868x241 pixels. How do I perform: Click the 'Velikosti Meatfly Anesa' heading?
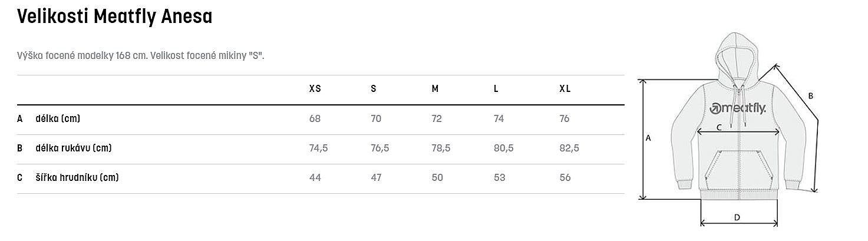[x=115, y=18]
